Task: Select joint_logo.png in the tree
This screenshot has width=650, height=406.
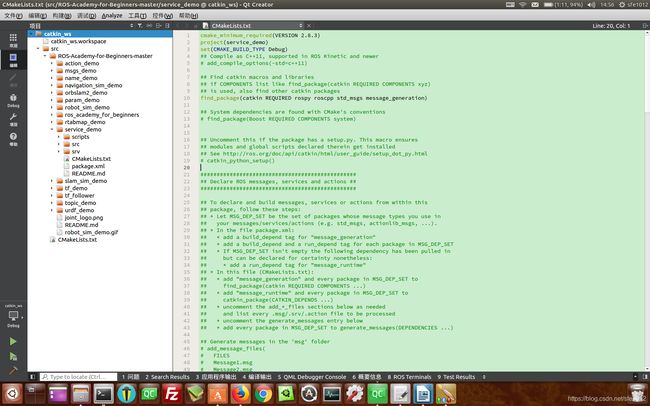Action: pyautogui.click(x=84, y=217)
